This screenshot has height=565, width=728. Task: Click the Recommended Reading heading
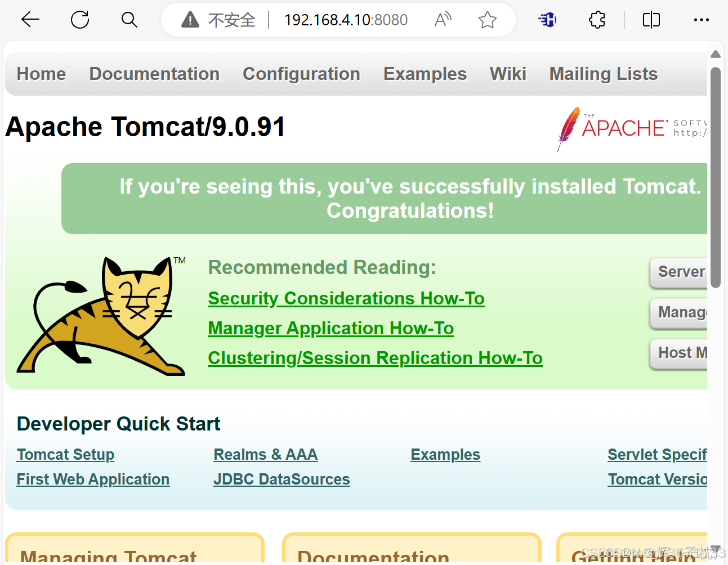tap(322, 267)
